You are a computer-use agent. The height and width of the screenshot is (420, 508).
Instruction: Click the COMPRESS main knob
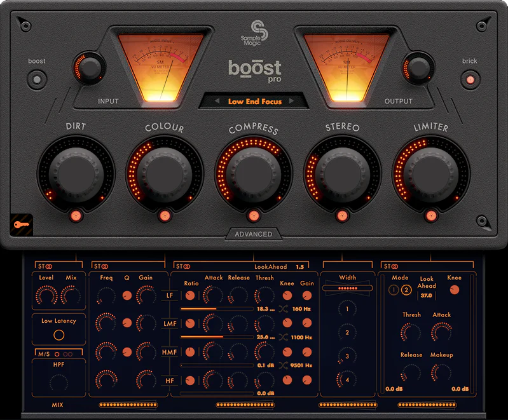[253, 175]
